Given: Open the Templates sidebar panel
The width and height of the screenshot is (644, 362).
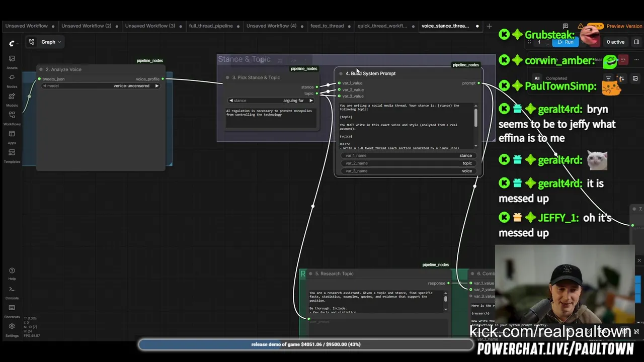Looking at the screenshot, I should pos(12,155).
